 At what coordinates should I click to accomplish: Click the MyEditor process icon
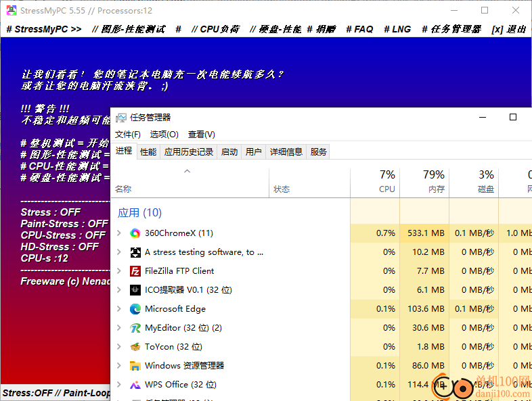point(135,328)
